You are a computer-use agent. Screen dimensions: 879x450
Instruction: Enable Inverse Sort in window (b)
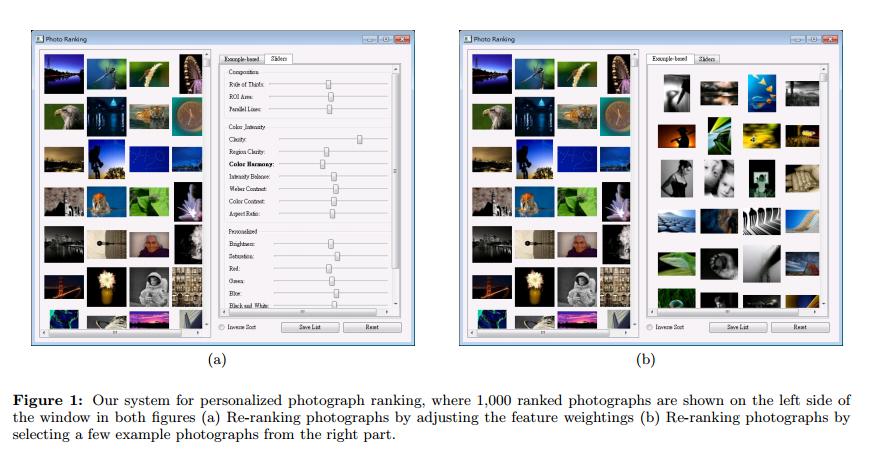649,327
